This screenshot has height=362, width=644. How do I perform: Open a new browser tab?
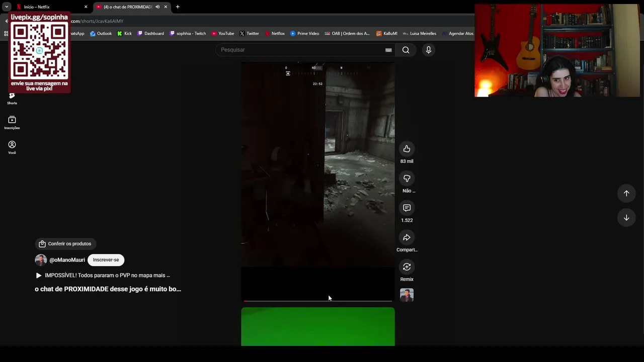178,7
